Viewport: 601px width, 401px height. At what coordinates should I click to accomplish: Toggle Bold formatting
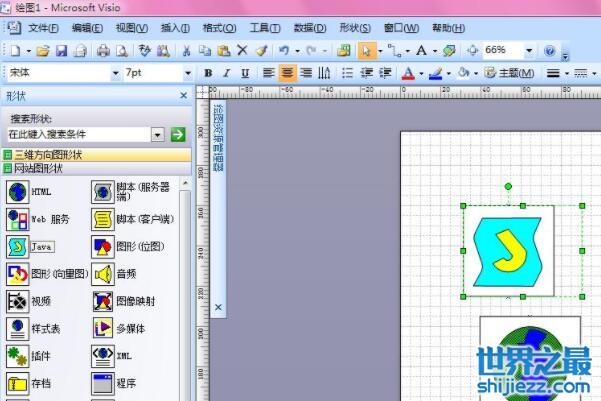(x=208, y=73)
